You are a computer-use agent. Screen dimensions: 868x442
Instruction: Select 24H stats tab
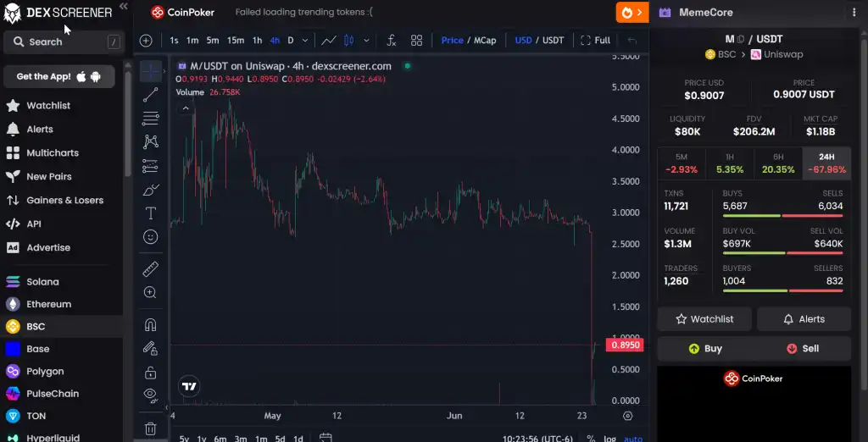(x=826, y=163)
